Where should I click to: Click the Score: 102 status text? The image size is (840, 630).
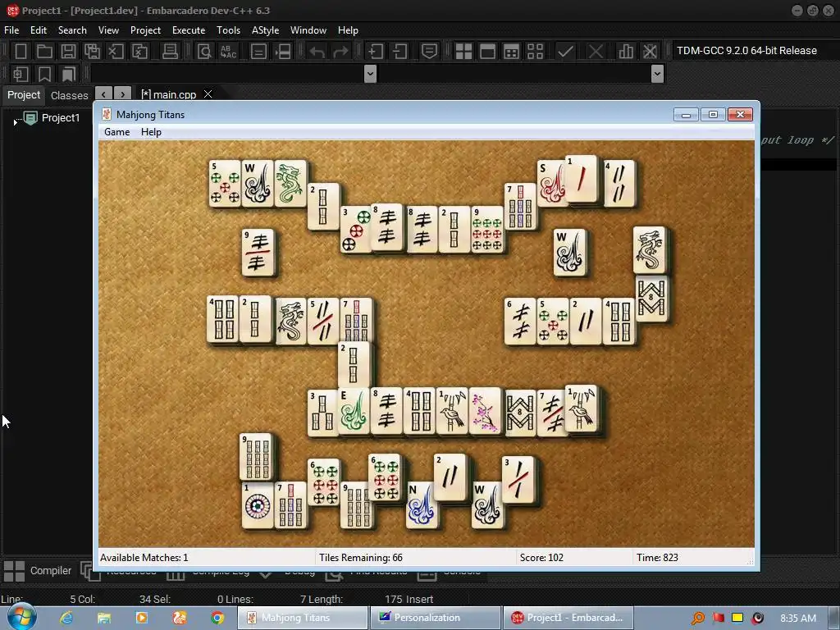point(541,558)
